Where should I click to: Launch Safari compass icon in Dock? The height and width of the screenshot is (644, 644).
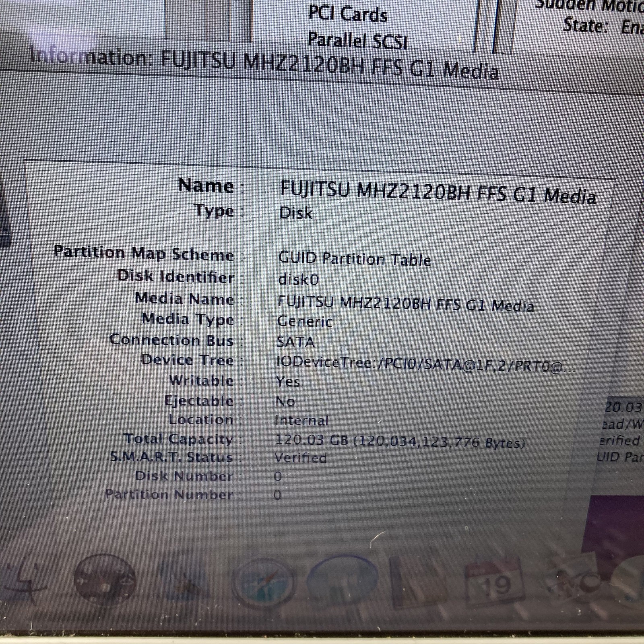pyautogui.click(x=264, y=582)
